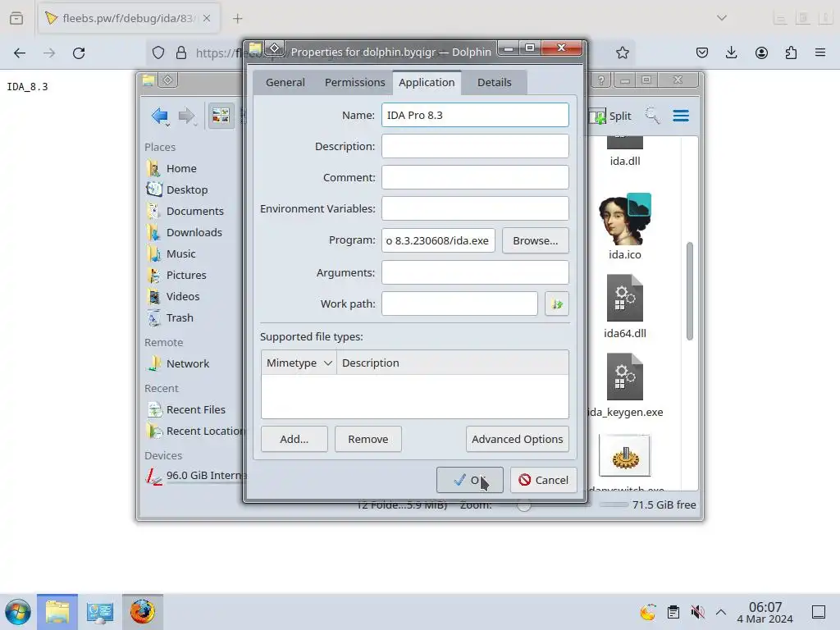List all Firefox tabs chevron

click(x=722, y=18)
